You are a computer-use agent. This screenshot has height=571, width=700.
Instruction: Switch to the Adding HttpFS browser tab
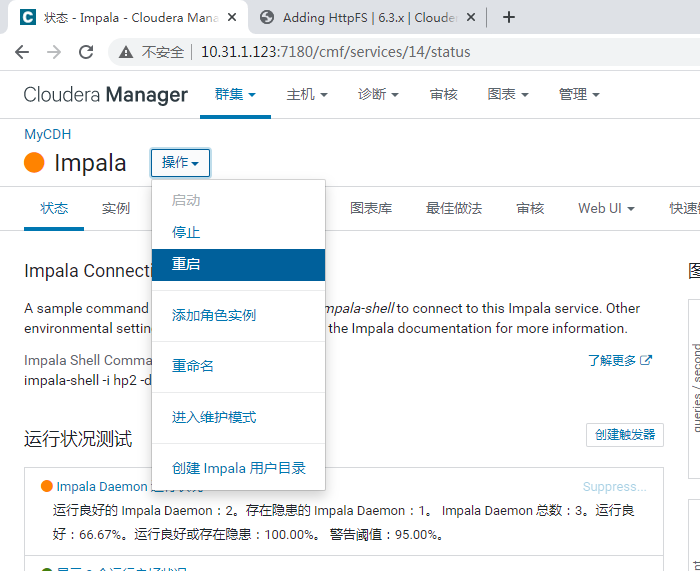[x=370, y=17]
